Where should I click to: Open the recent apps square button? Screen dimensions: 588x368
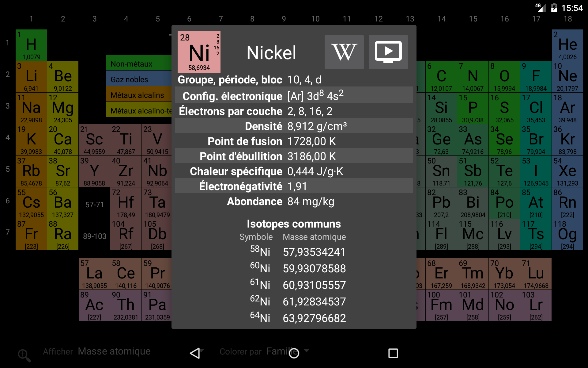coord(393,353)
